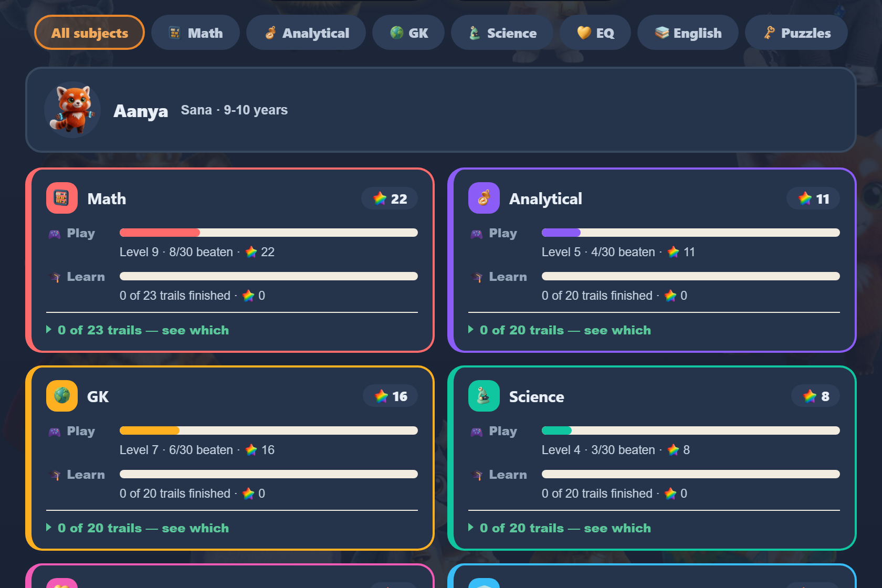Viewport: 882px width, 588px height.
Task: Click the Science Learn progress bar
Action: [x=691, y=474]
